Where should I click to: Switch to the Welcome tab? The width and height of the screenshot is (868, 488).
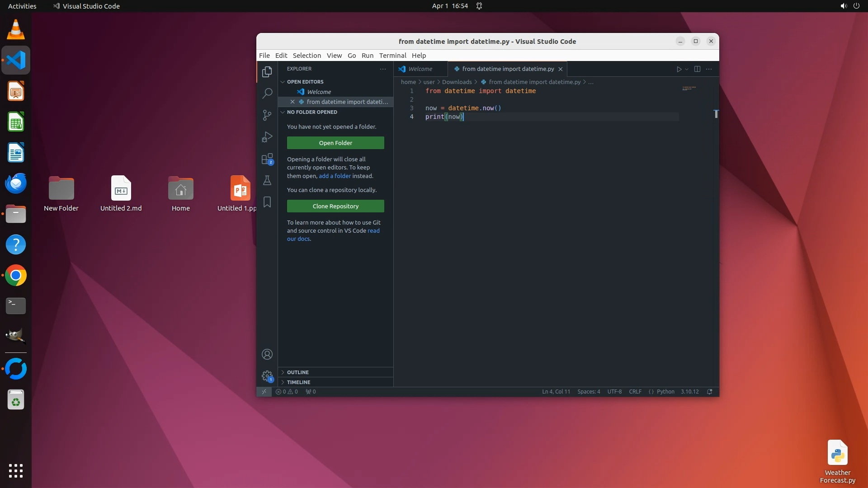tap(420, 69)
